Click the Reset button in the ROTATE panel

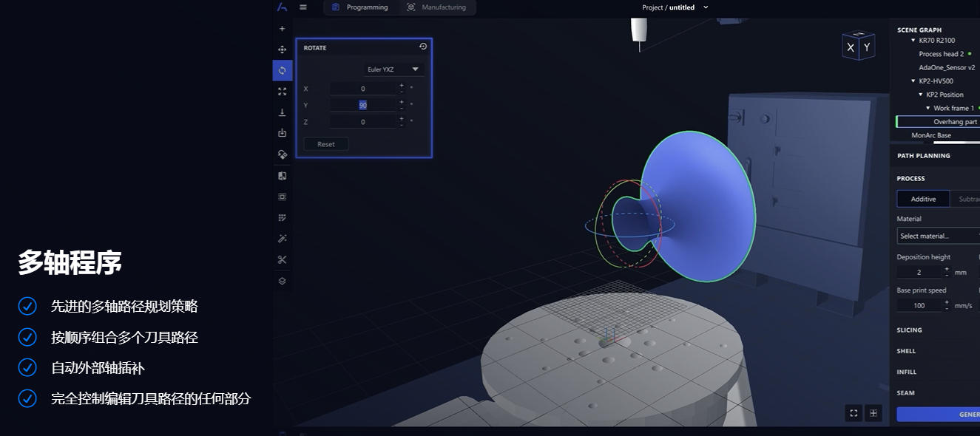coord(325,143)
